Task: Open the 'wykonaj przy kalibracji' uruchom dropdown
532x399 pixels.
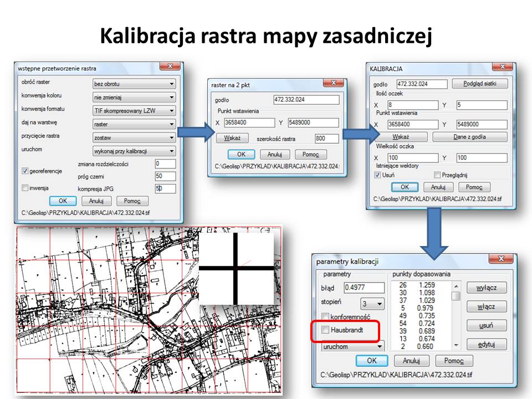Action: point(134,151)
